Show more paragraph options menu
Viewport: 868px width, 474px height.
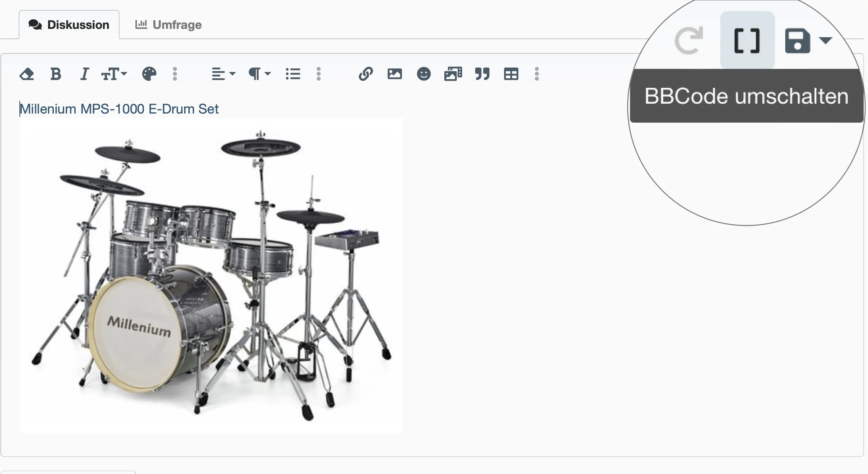point(319,74)
